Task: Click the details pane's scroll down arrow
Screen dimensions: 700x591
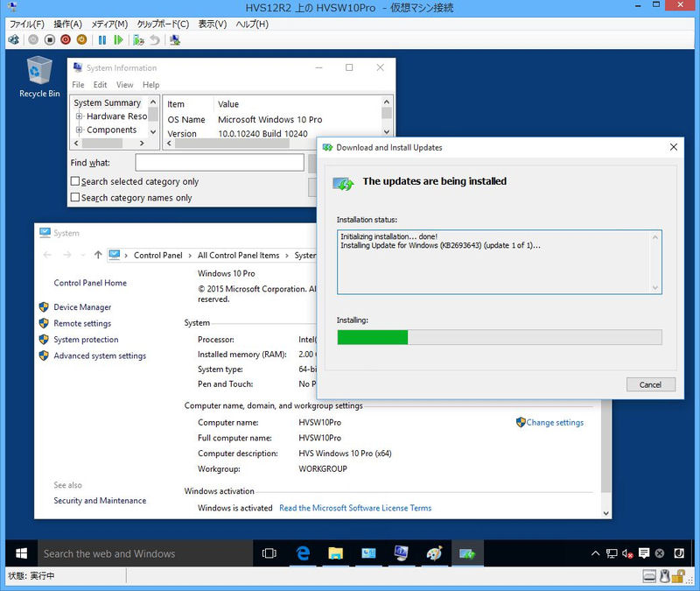Action: pyautogui.click(x=387, y=132)
